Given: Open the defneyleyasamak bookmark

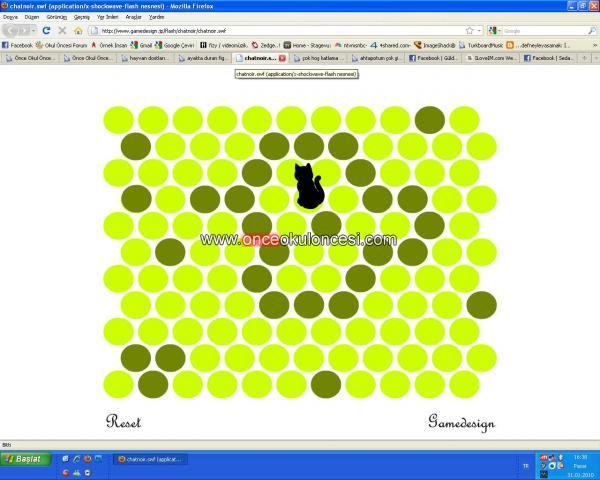Looking at the screenshot, I should click(538, 45).
